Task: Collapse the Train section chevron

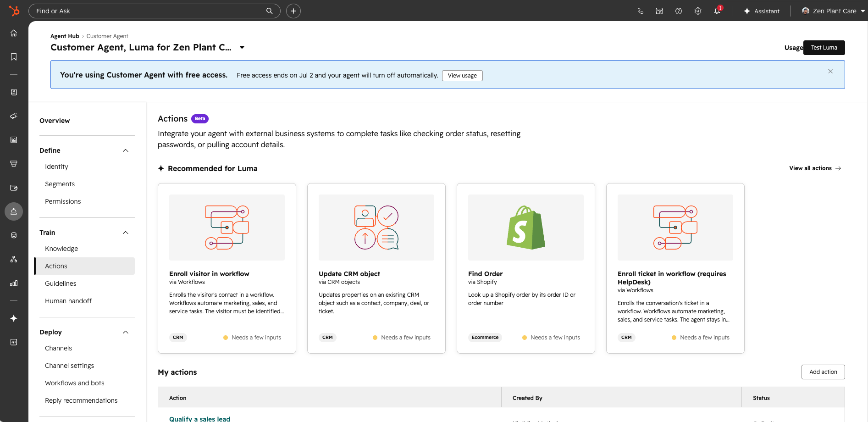Action: pos(126,233)
